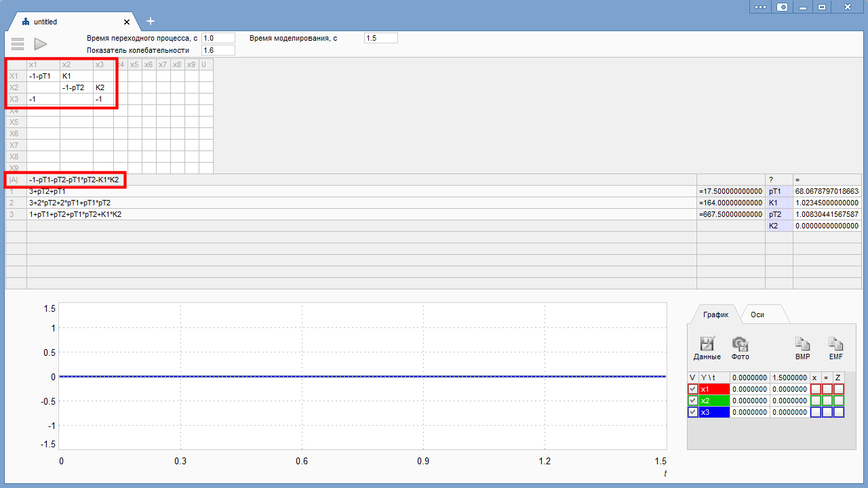Click the K1 value 1.02345
The image size is (868, 488).
coord(827,203)
